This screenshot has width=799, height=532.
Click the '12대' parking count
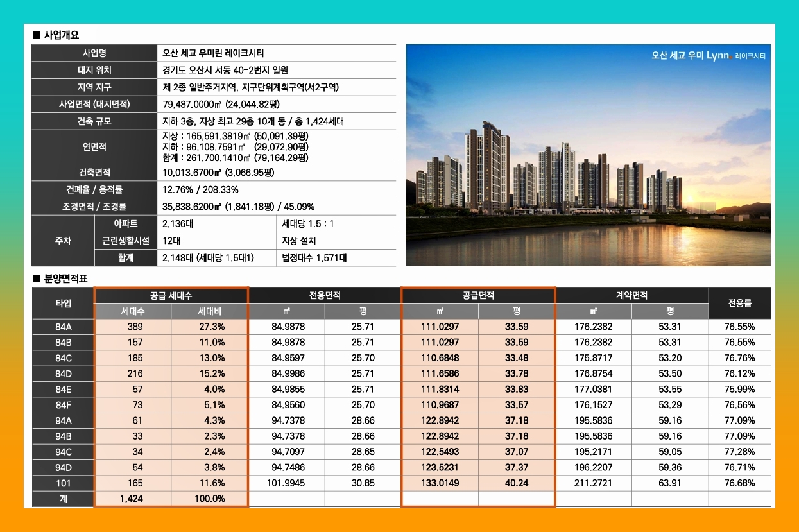172,241
